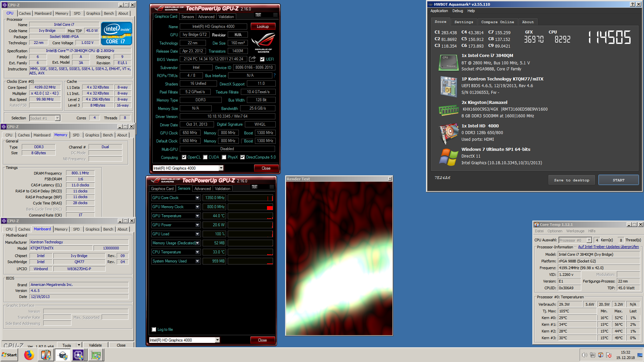This screenshot has width=644, height=362.
Task: Click the Validate button in CPU-Z
Action: pyautogui.click(x=95, y=345)
